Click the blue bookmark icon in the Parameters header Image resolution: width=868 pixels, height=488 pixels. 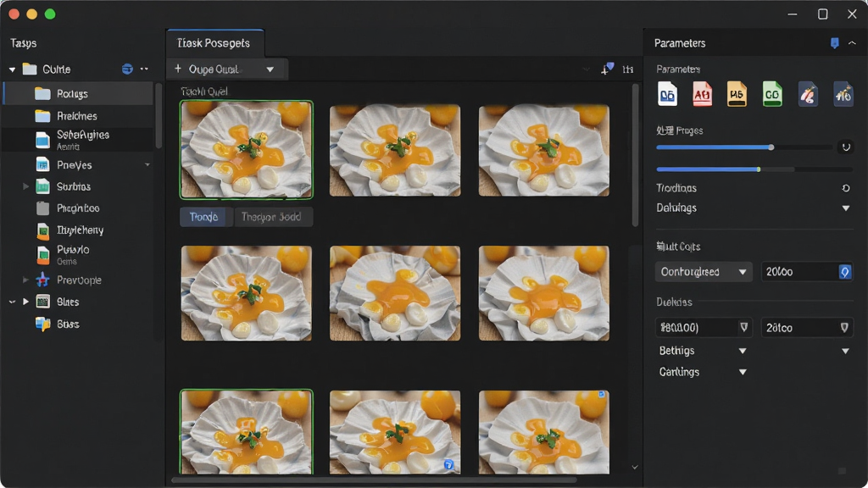point(834,43)
